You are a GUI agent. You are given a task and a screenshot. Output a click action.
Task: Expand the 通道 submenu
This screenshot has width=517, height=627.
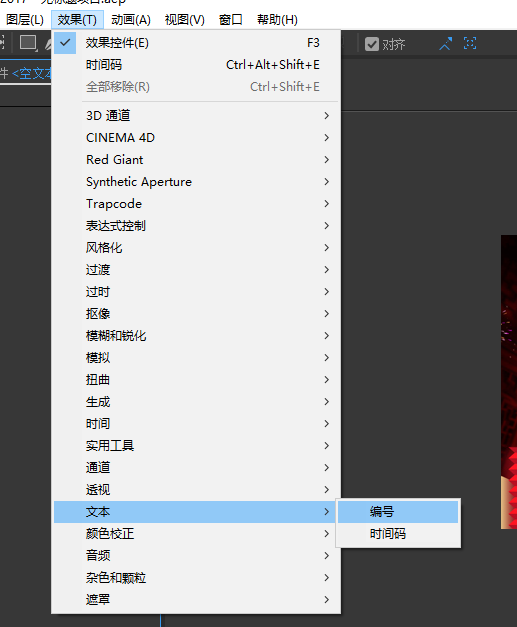(196, 467)
